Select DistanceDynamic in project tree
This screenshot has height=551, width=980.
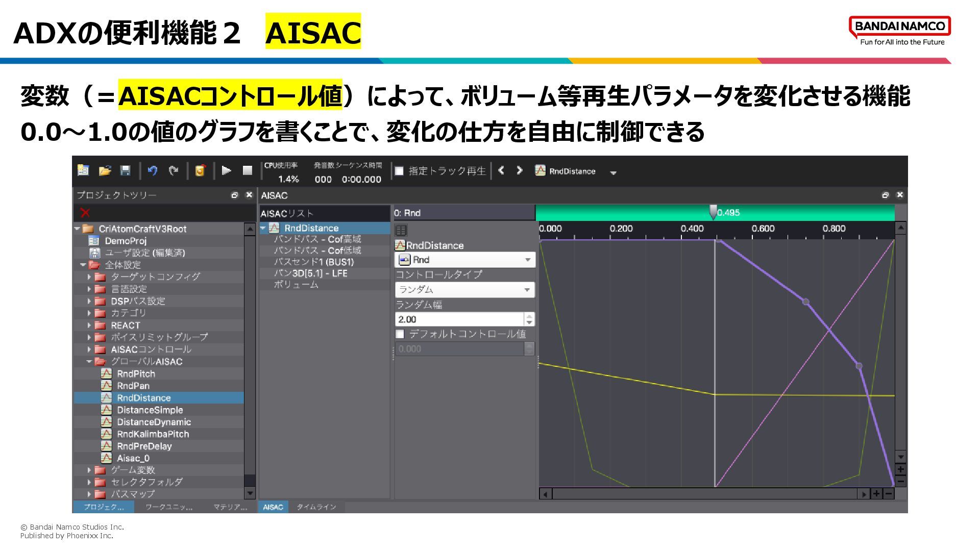(154, 422)
